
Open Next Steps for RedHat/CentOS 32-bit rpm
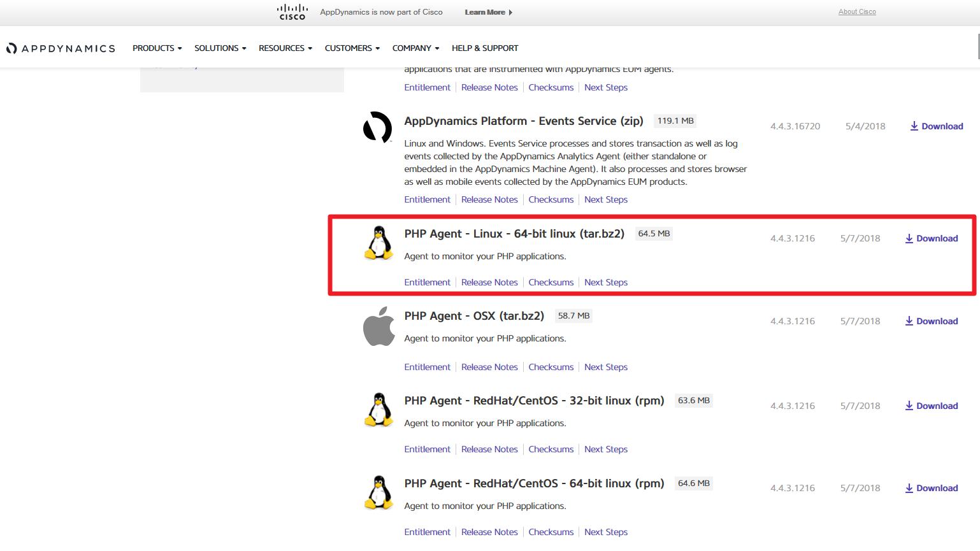click(606, 449)
